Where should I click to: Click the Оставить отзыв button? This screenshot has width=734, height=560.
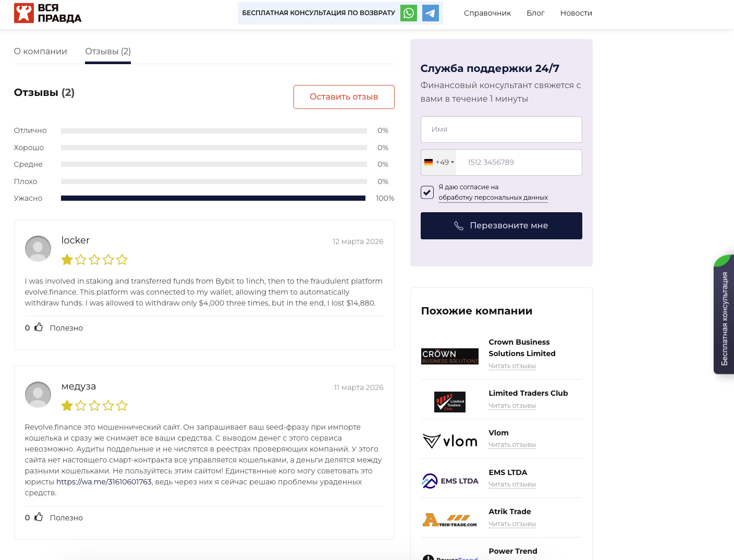(x=344, y=97)
